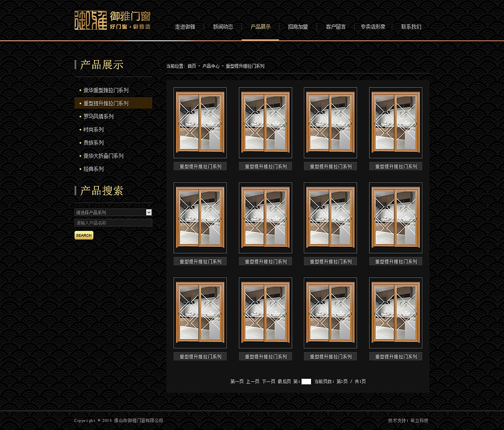The image size is (504, 430).
Task: Select 重型提升推拉门系列 in sidebar list
Action: point(113,103)
